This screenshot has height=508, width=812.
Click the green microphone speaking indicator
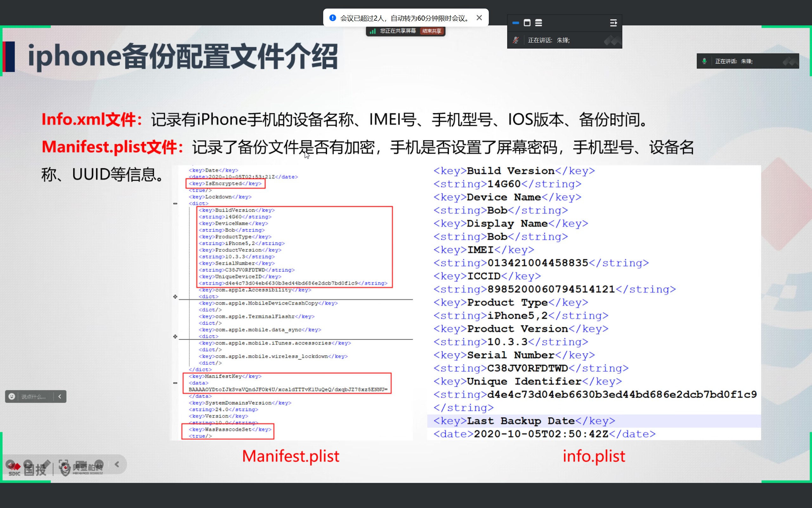704,61
